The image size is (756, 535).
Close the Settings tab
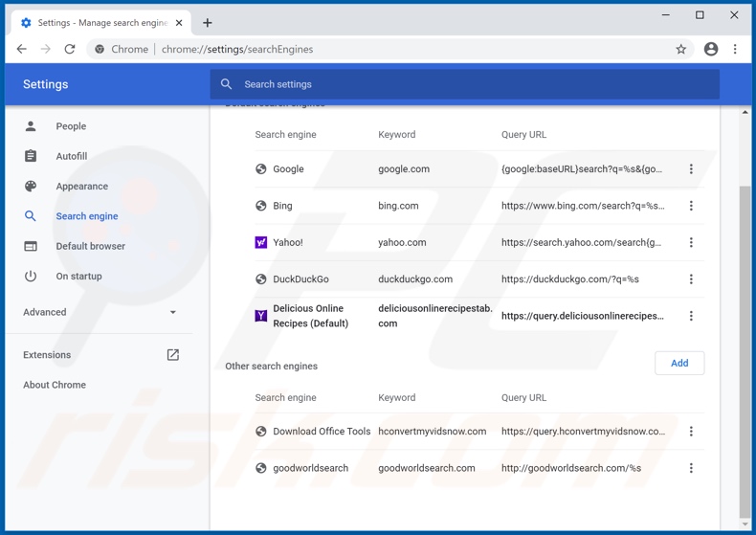[179, 23]
